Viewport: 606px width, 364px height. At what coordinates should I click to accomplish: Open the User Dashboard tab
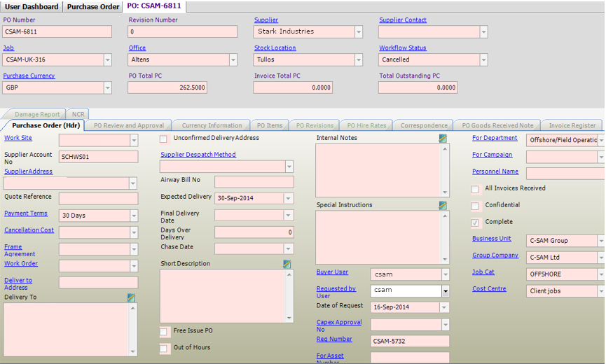(32, 6)
